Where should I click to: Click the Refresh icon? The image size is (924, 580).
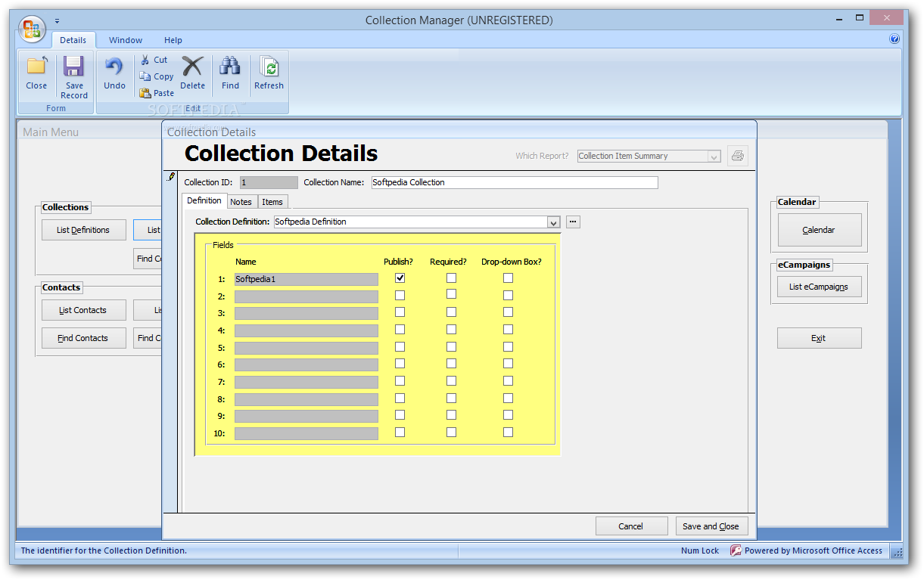[269, 67]
